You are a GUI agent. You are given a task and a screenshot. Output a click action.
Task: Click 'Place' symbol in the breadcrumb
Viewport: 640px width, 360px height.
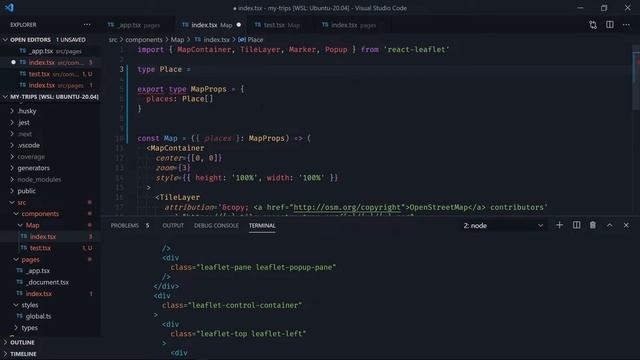click(255, 40)
